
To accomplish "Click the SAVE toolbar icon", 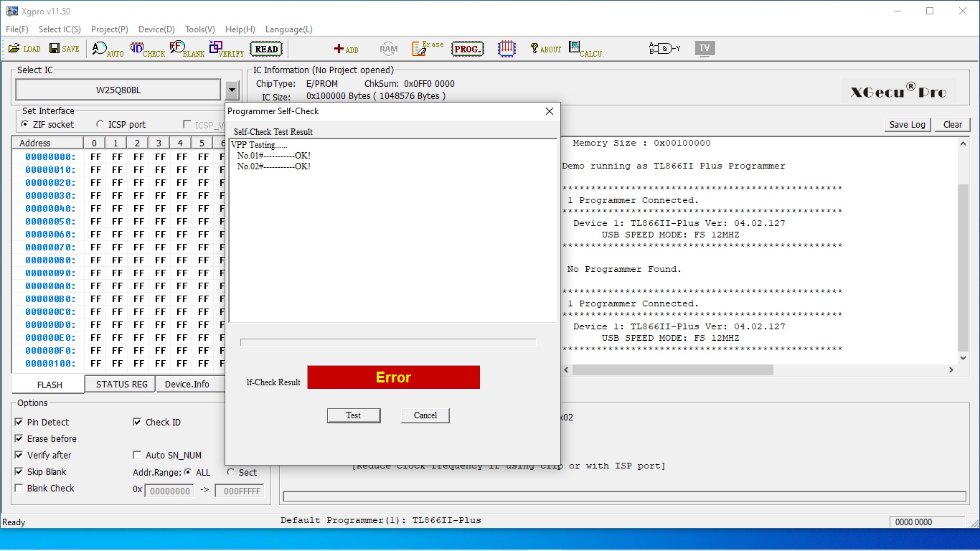I will pyautogui.click(x=64, y=49).
